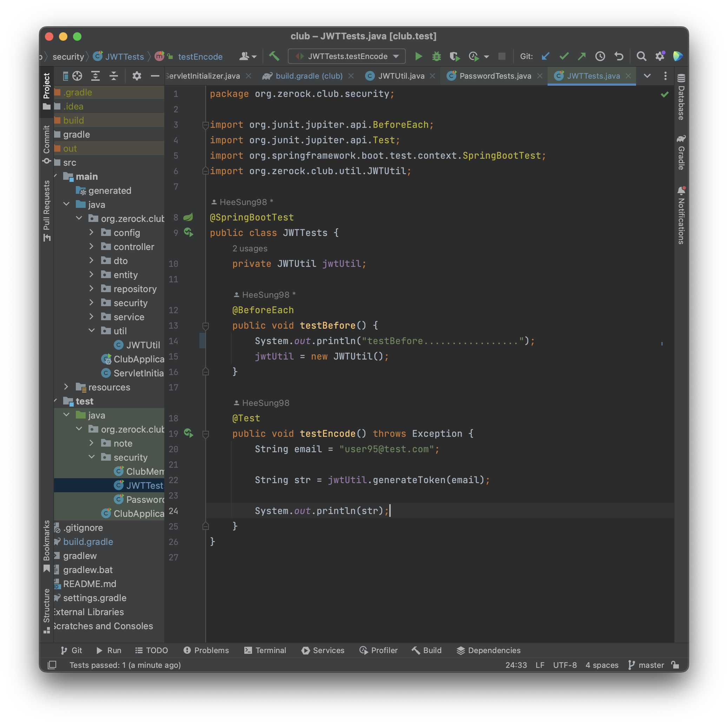Close the JWTTests.java tab
This screenshot has height=724, width=728.
(628, 76)
